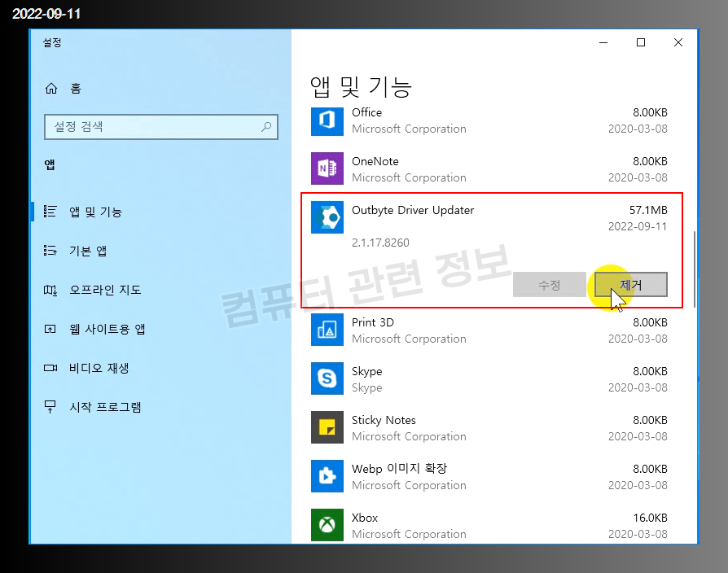Select the Skype entry name
This screenshot has height=573, width=728.
(366, 371)
